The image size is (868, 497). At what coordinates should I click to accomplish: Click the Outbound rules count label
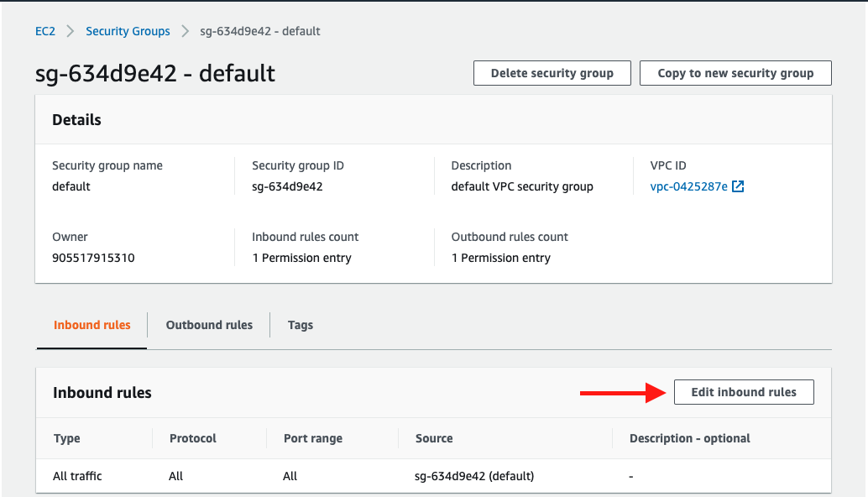point(510,237)
